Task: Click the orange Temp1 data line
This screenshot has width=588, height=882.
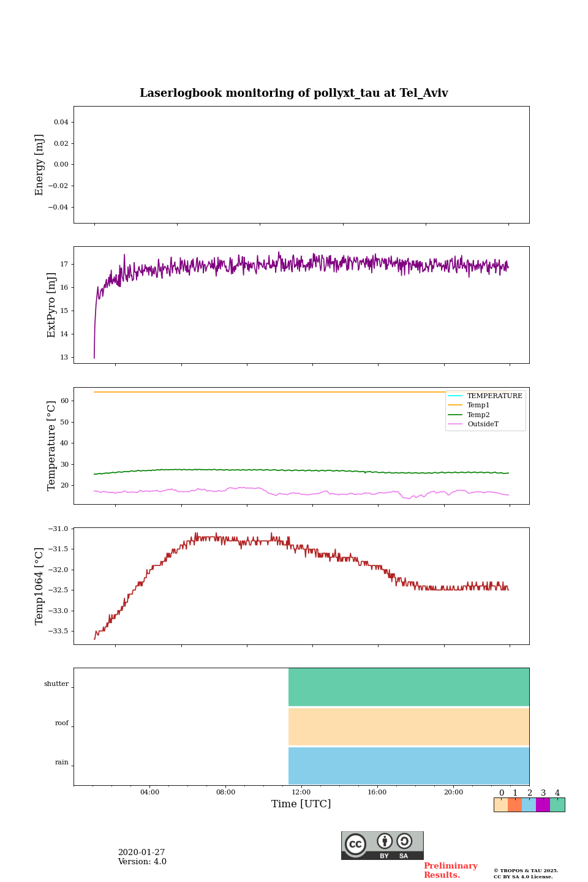Action: click(269, 392)
